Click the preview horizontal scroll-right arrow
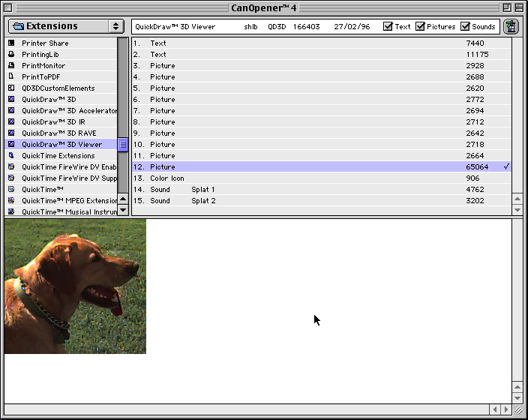This screenshot has width=528, height=420. point(505,409)
